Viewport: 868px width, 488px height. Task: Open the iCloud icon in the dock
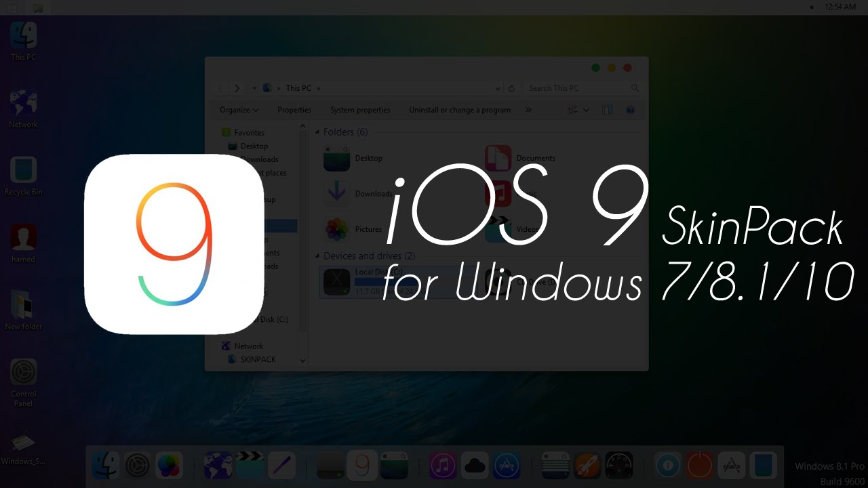[x=475, y=466]
